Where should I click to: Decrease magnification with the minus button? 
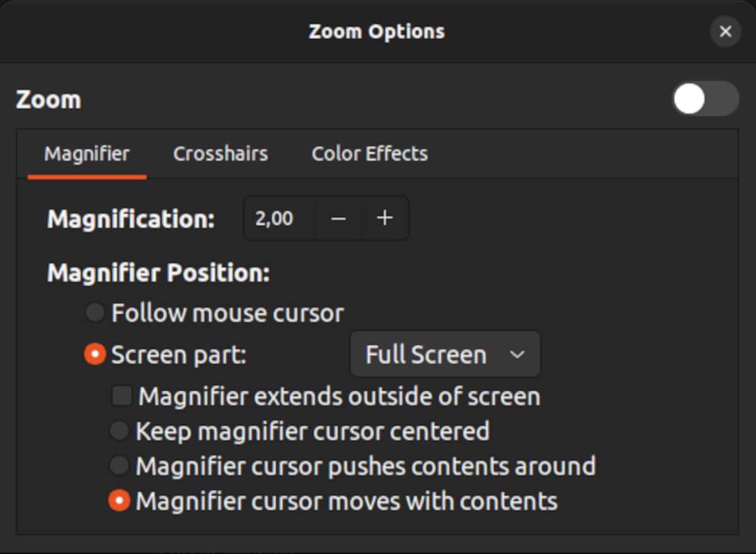click(x=338, y=218)
